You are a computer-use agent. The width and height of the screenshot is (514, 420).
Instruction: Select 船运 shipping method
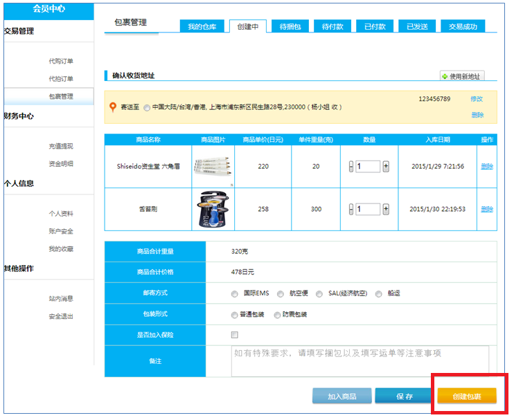point(379,294)
